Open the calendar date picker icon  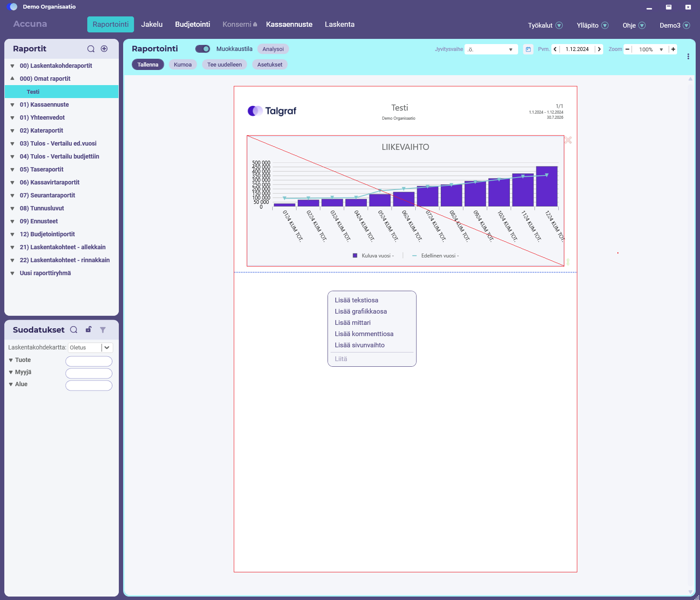pos(528,49)
